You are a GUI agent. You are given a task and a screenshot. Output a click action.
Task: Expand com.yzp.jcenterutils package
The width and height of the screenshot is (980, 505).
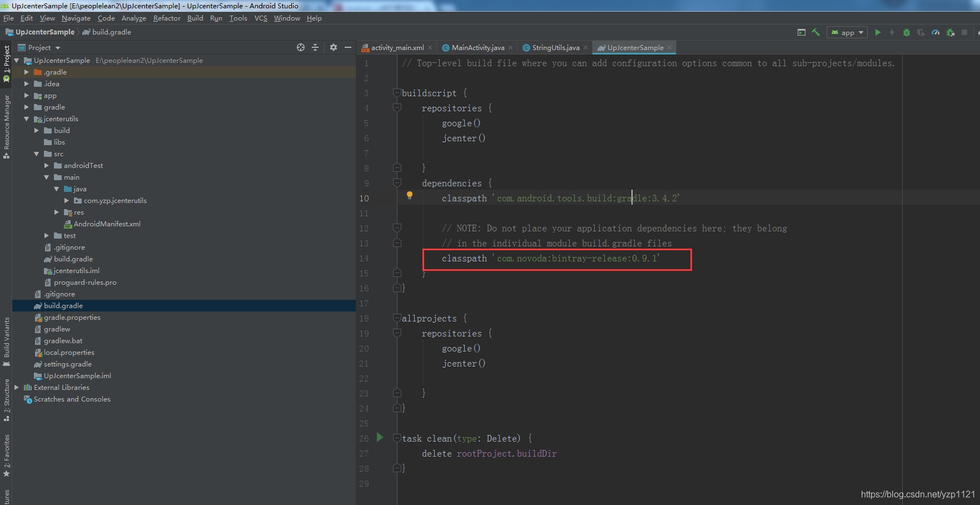pos(66,201)
